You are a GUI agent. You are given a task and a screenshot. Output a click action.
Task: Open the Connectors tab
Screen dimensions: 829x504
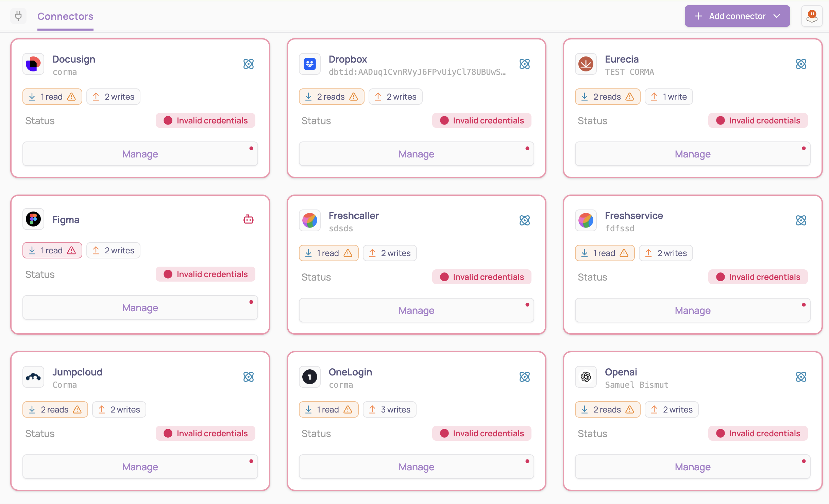tap(65, 16)
